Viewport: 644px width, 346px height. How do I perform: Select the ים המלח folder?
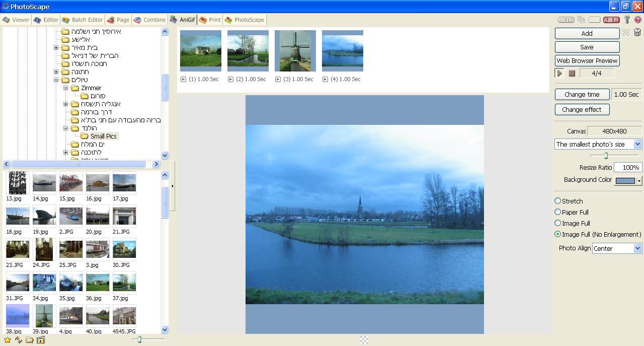pyautogui.click(x=93, y=144)
